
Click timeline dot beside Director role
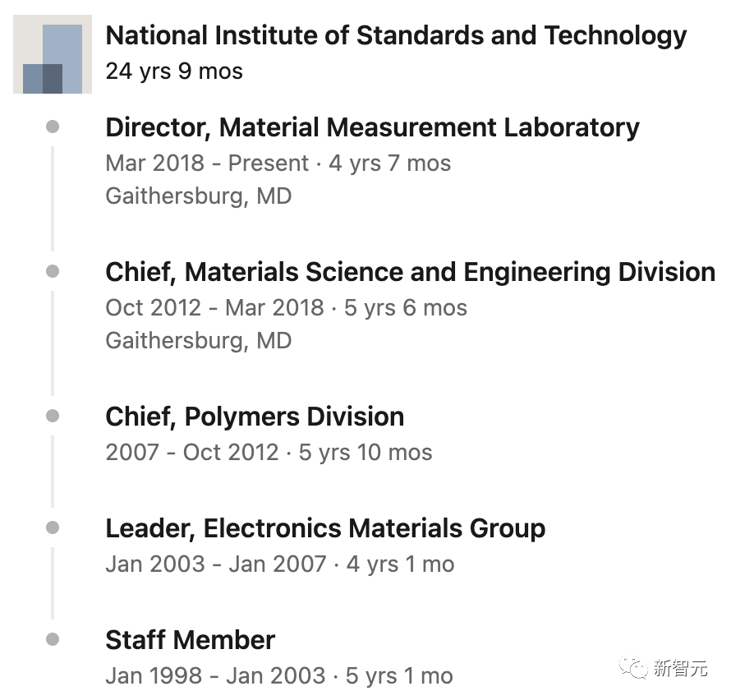click(x=53, y=127)
